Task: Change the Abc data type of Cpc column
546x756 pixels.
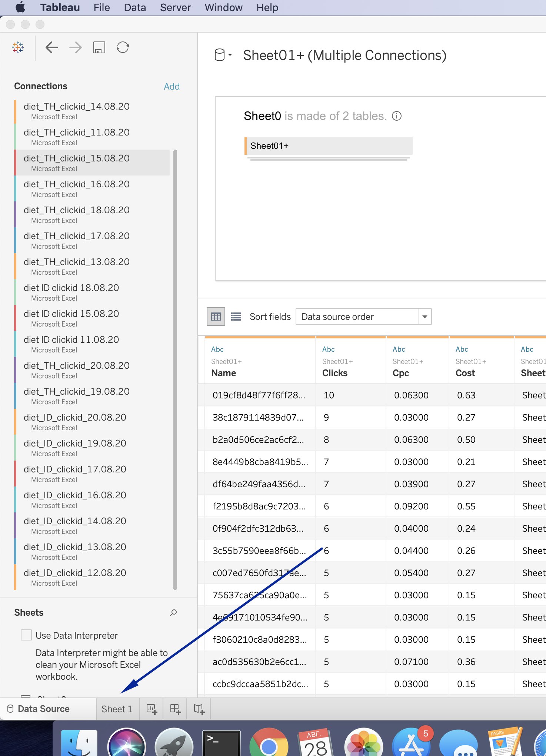Action: 399,349
